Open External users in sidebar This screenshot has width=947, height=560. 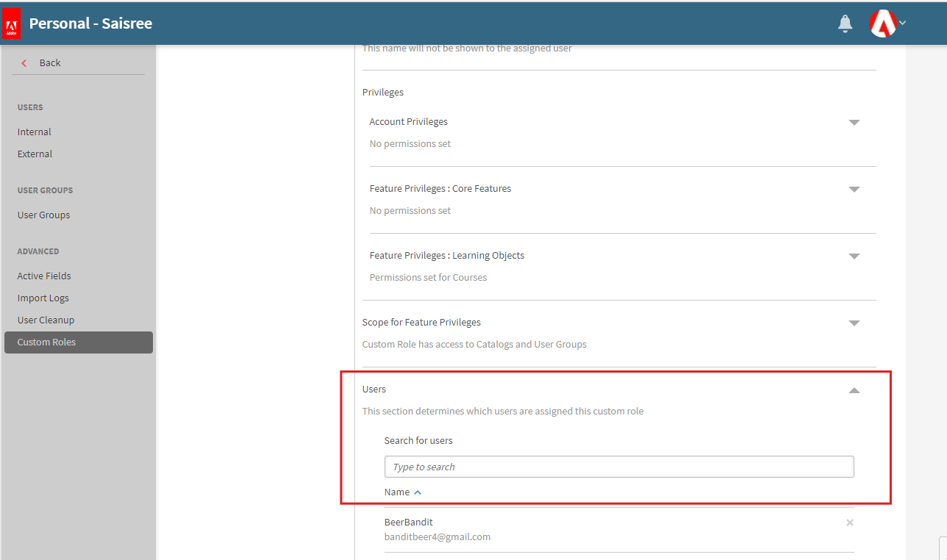35,154
